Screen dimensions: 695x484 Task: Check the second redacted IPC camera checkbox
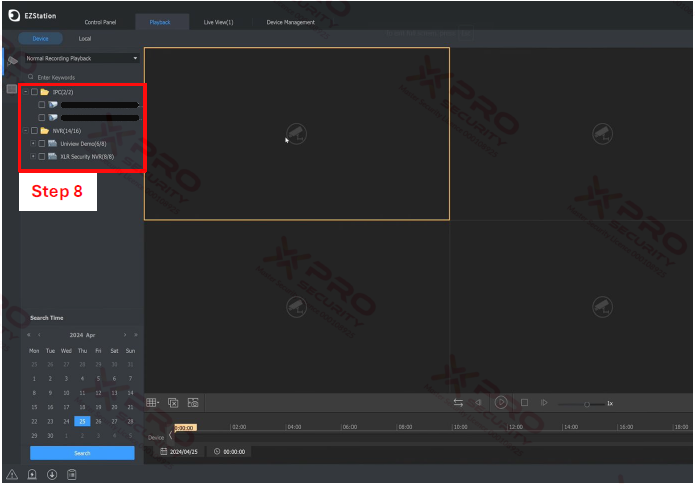pyautogui.click(x=42, y=117)
